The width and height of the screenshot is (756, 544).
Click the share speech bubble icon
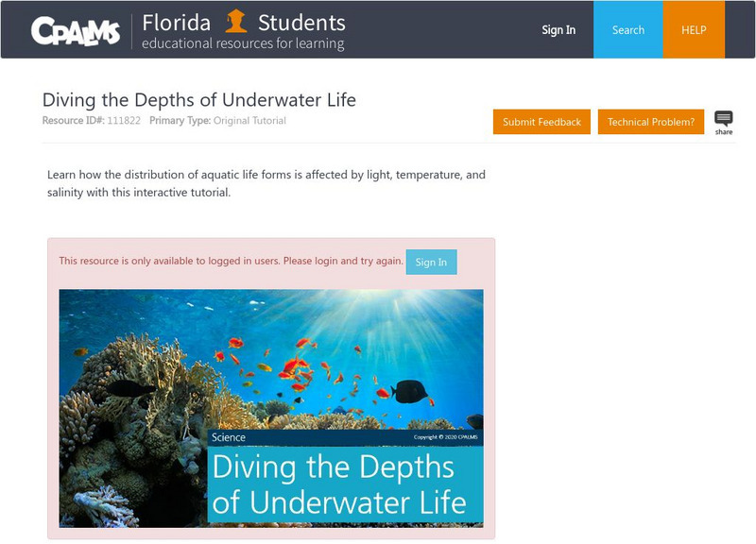click(723, 120)
